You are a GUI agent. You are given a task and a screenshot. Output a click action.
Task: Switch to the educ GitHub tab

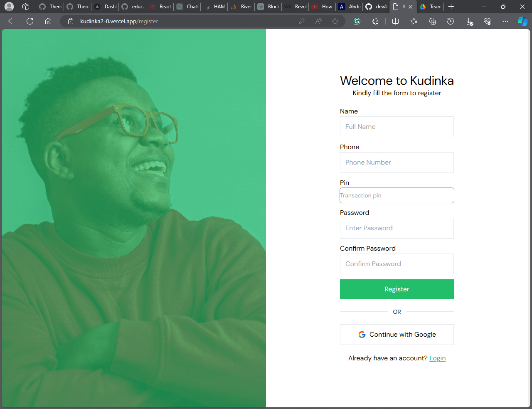(x=133, y=7)
